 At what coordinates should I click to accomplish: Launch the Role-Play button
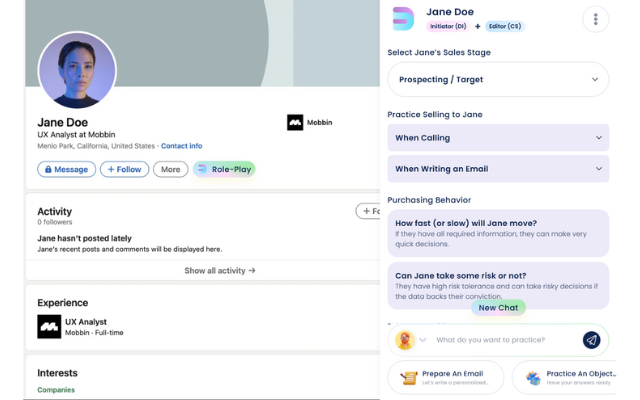click(x=224, y=170)
